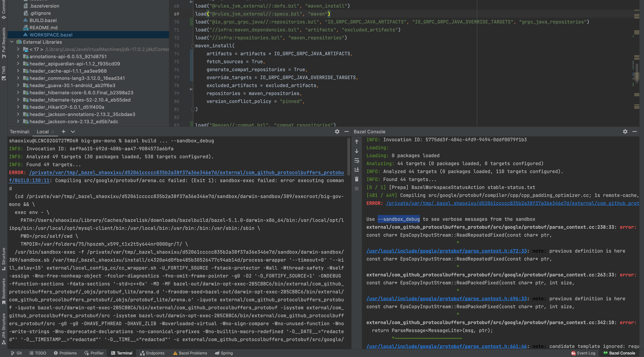This screenshot has width=644, height=357.
Task: Toggle scroll to end in Bazel Console
Action: (x=357, y=170)
